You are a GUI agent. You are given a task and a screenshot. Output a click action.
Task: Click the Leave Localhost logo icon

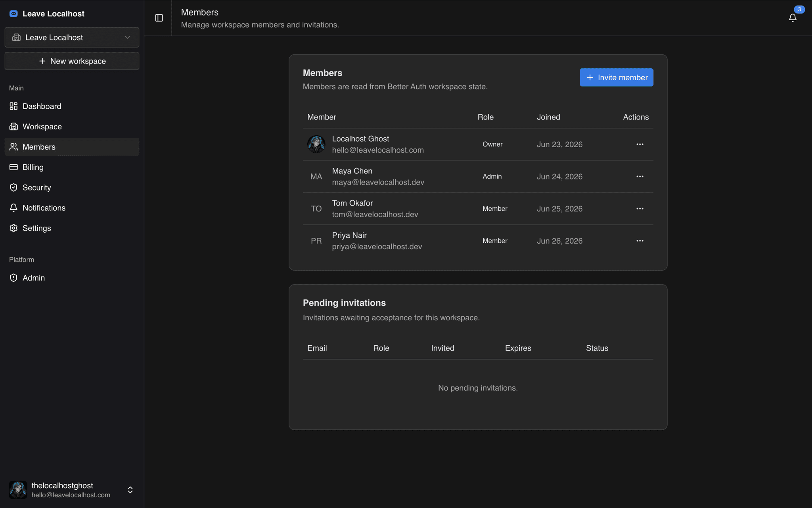point(13,13)
